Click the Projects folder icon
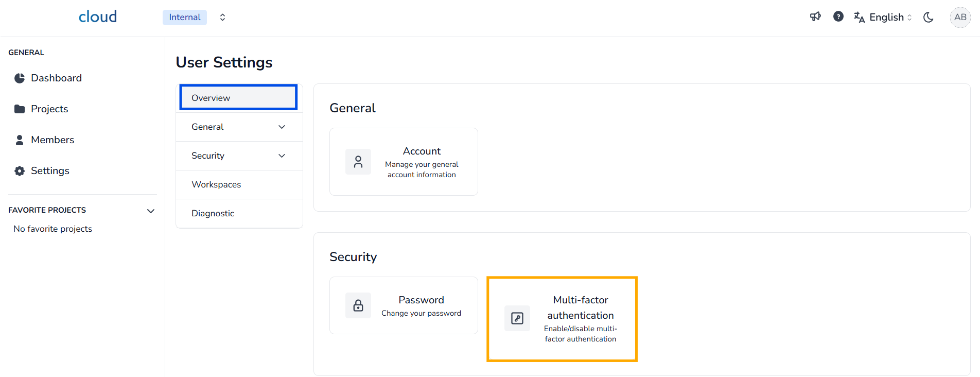This screenshot has height=377, width=980. [20, 109]
